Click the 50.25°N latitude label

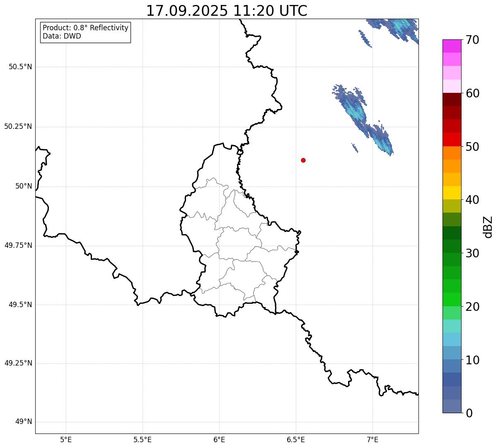pos(18,126)
